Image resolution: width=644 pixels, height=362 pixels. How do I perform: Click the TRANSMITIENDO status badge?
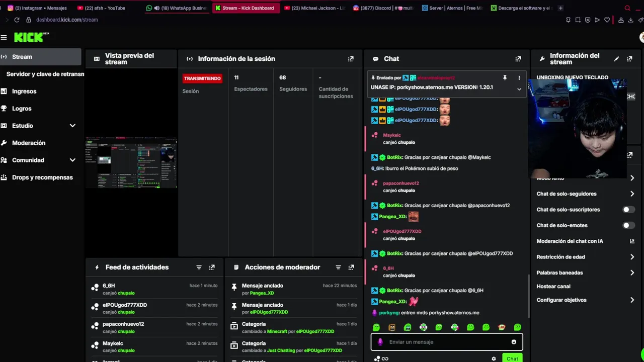click(x=202, y=78)
